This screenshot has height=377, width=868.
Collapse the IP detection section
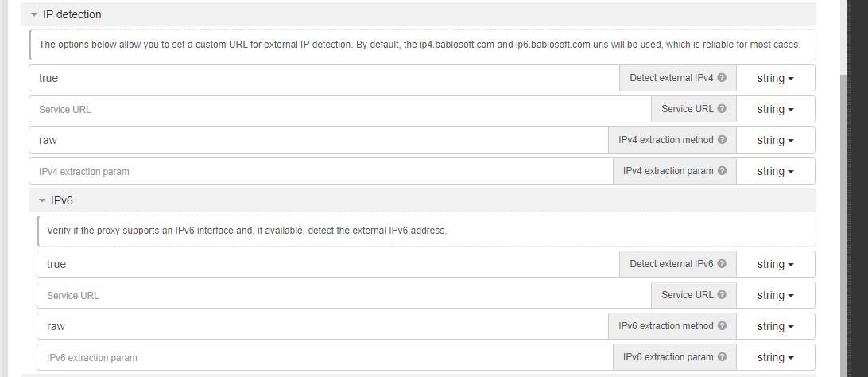coord(34,14)
